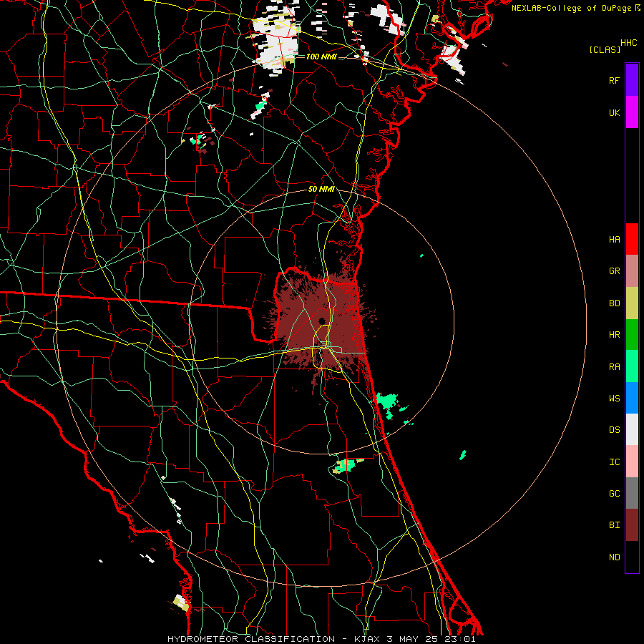Click the UK label in the legend
Image resolution: width=644 pixels, height=644 pixels.
614,112
